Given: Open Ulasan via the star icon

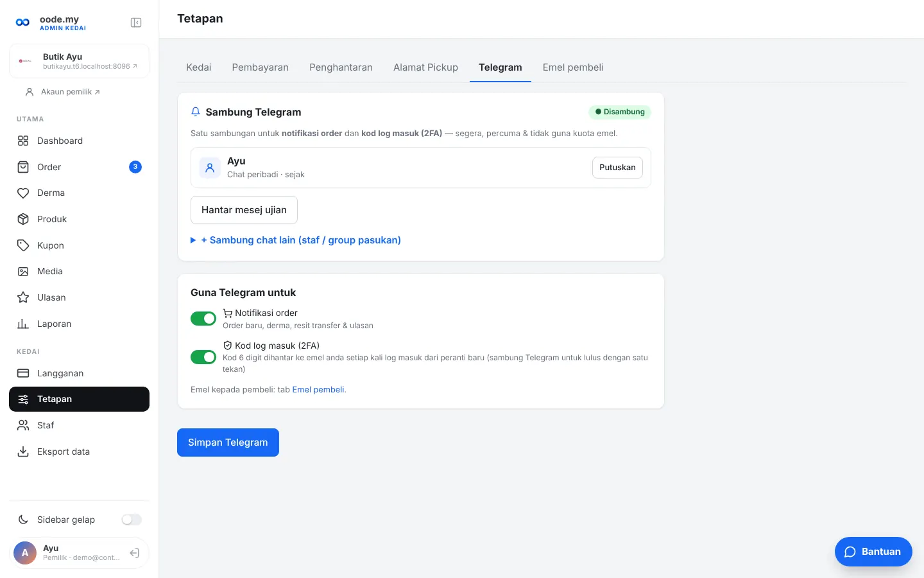Looking at the screenshot, I should (23, 297).
